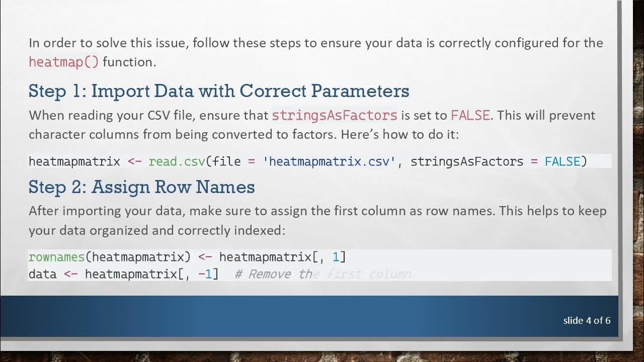Image resolution: width=644 pixels, height=362 pixels.
Task: Click stringsAsFactors argument in the code line
Action: click(467, 161)
